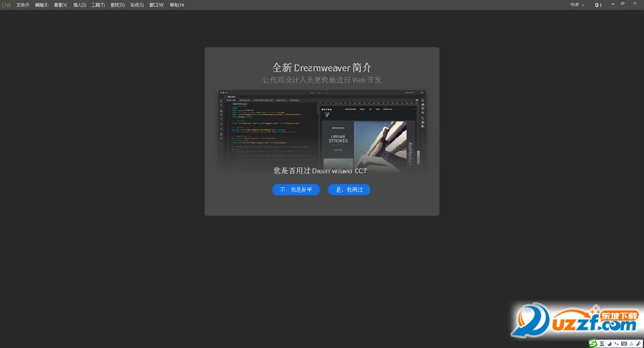Open the 文件(F) menu
This screenshot has height=348, width=644.
click(23, 5)
